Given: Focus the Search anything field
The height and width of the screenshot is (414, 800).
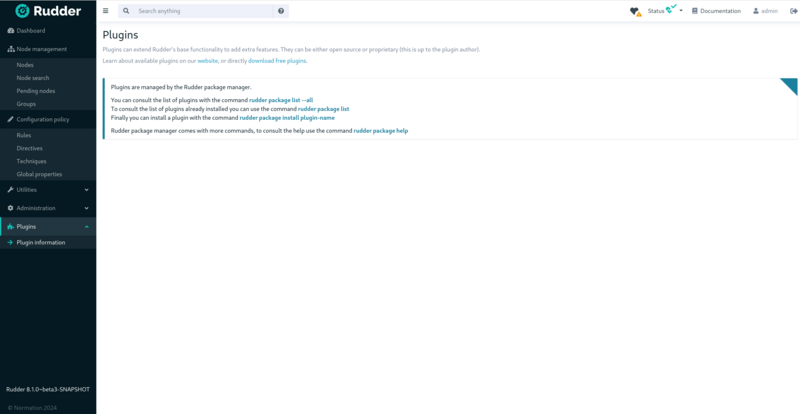Looking at the screenshot, I should coord(204,11).
